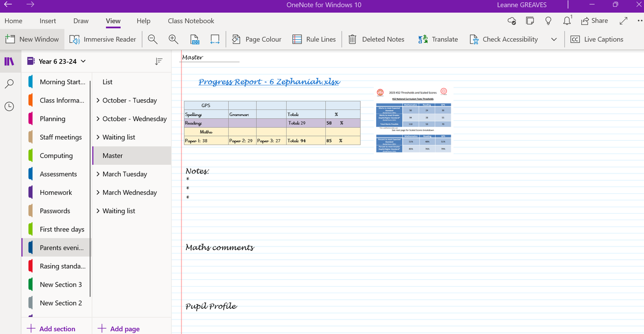Launch Immersive Reader
Viewport: 644px width, 334px height.
click(x=102, y=39)
